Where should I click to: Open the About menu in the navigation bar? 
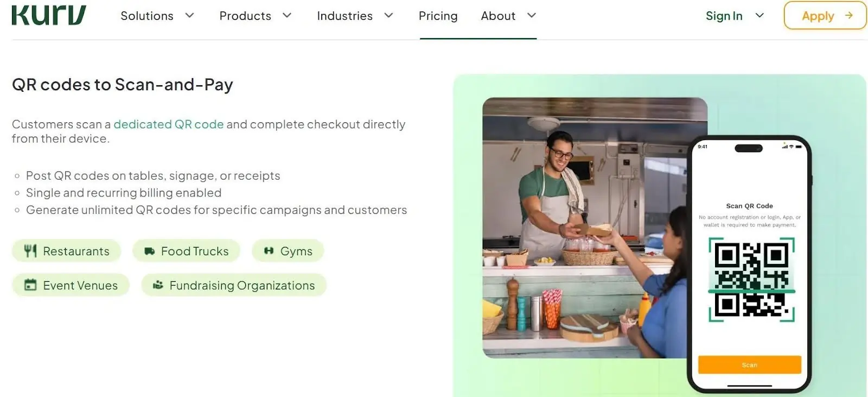click(x=497, y=16)
